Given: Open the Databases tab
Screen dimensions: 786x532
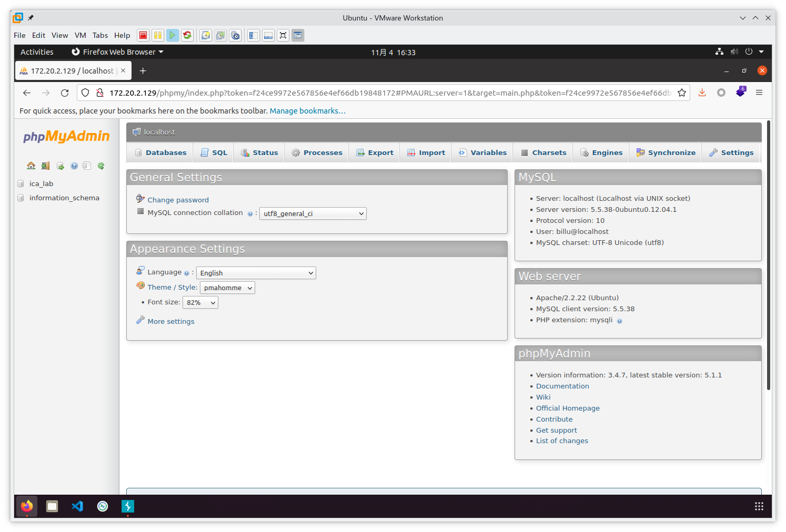Looking at the screenshot, I should coord(160,152).
